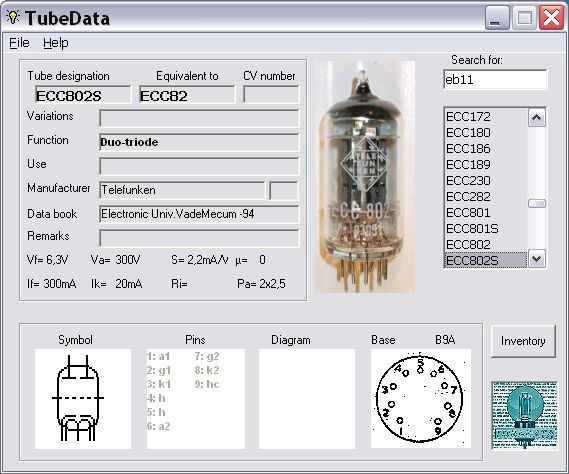Click the Equivalent to field ECC82
This screenshot has width=569, height=474.
[187, 95]
